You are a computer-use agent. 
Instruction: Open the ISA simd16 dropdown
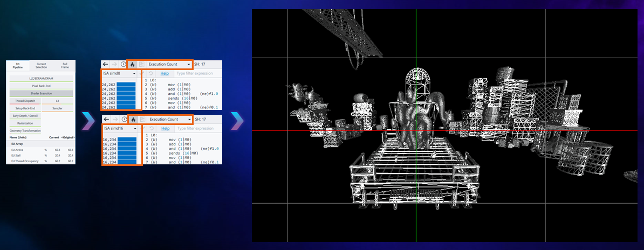click(120, 128)
